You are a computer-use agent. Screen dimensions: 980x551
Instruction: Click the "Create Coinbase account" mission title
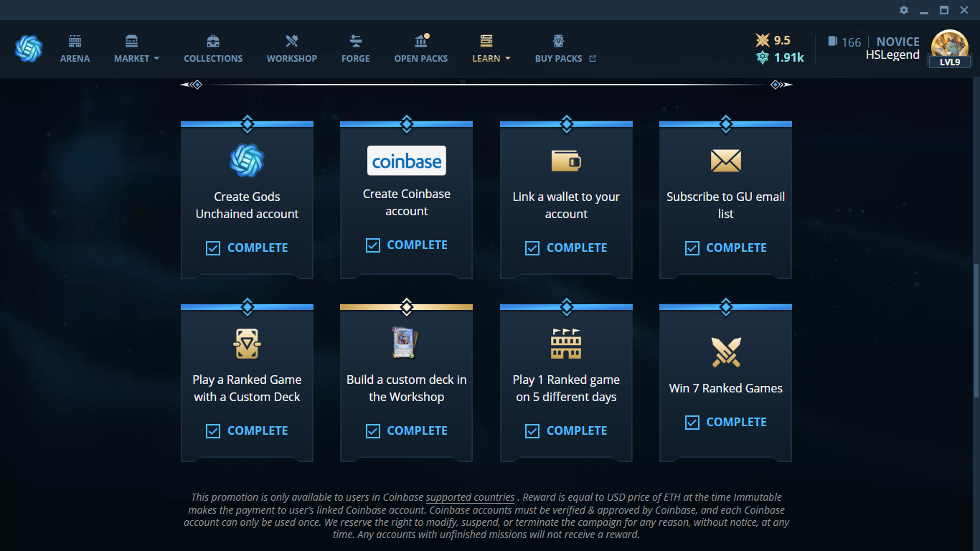407,202
